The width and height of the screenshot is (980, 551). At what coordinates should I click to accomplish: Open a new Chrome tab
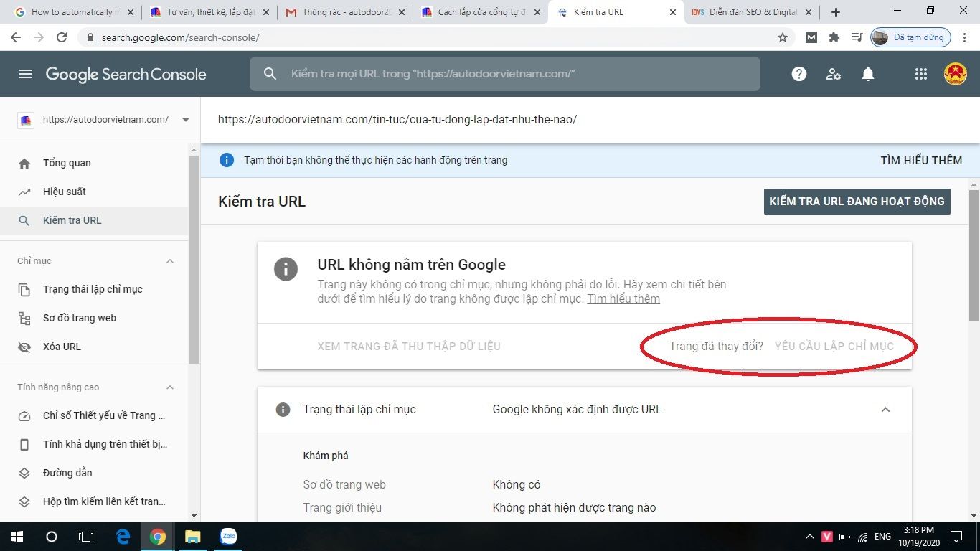coord(836,12)
